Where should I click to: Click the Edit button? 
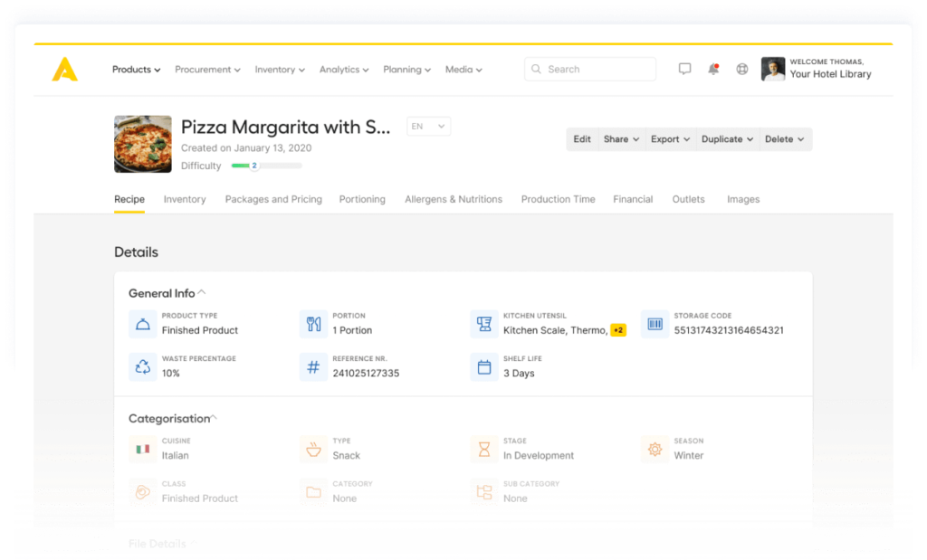582,139
